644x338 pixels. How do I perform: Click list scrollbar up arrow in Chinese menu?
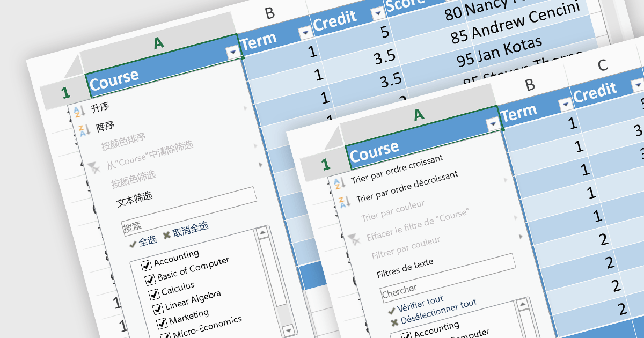262,233
